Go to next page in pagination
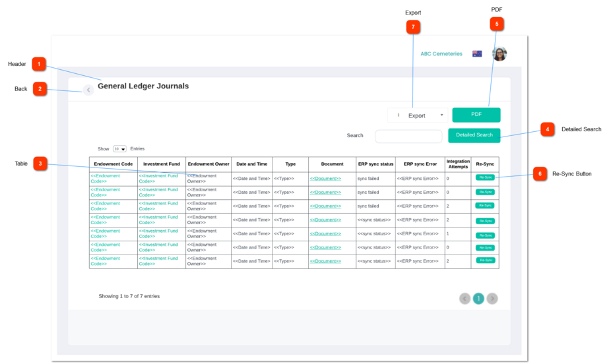This screenshot has width=611, height=364. pos(492,299)
